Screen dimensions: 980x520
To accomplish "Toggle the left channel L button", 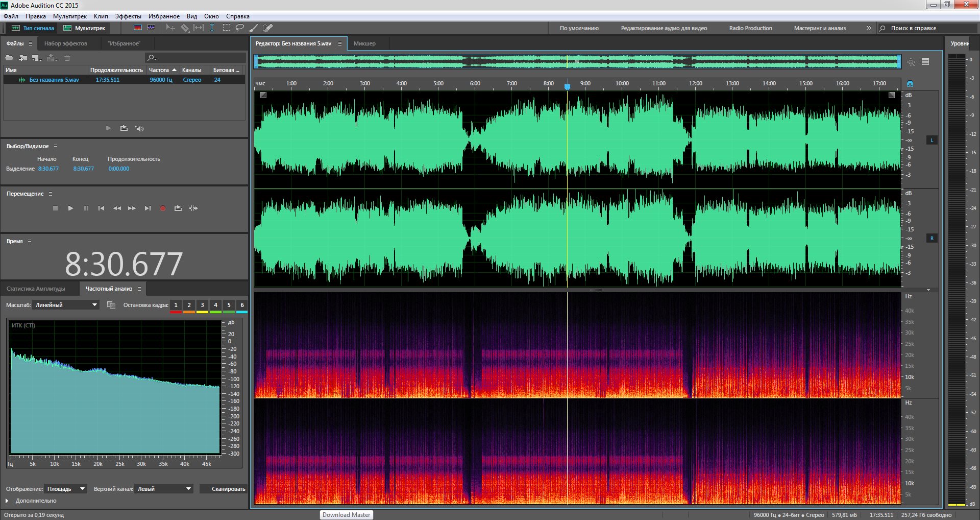I will [x=932, y=140].
